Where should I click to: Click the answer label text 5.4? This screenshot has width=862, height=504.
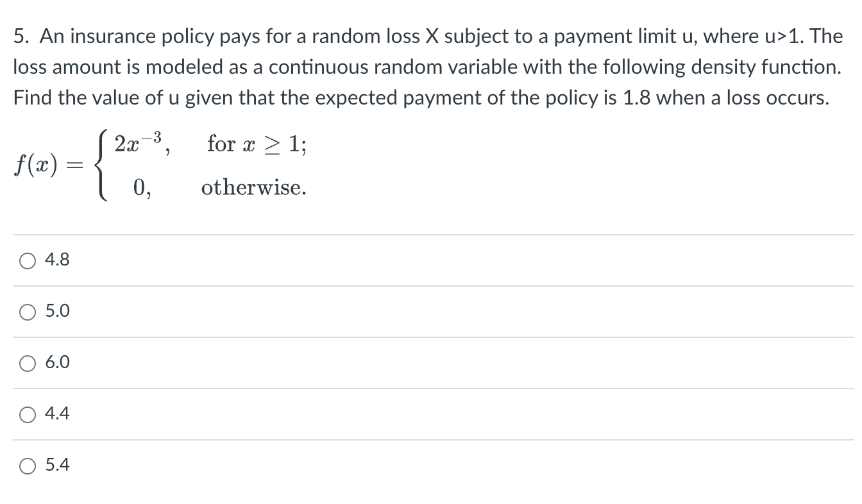point(56,465)
